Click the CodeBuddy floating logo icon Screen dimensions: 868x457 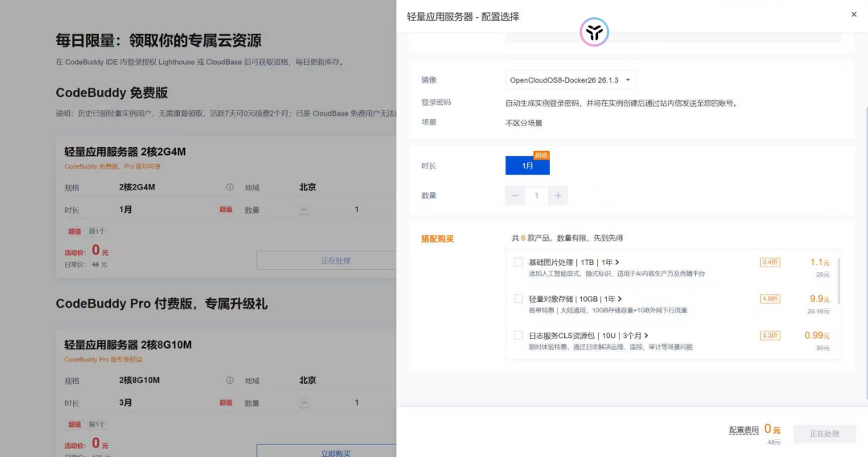click(594, 32)
